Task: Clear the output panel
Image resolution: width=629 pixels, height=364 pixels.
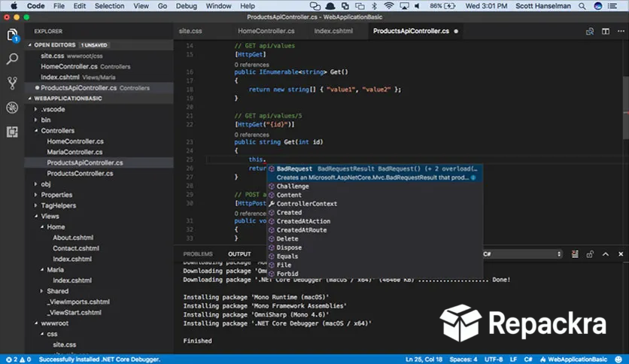Action: [575, 254]
